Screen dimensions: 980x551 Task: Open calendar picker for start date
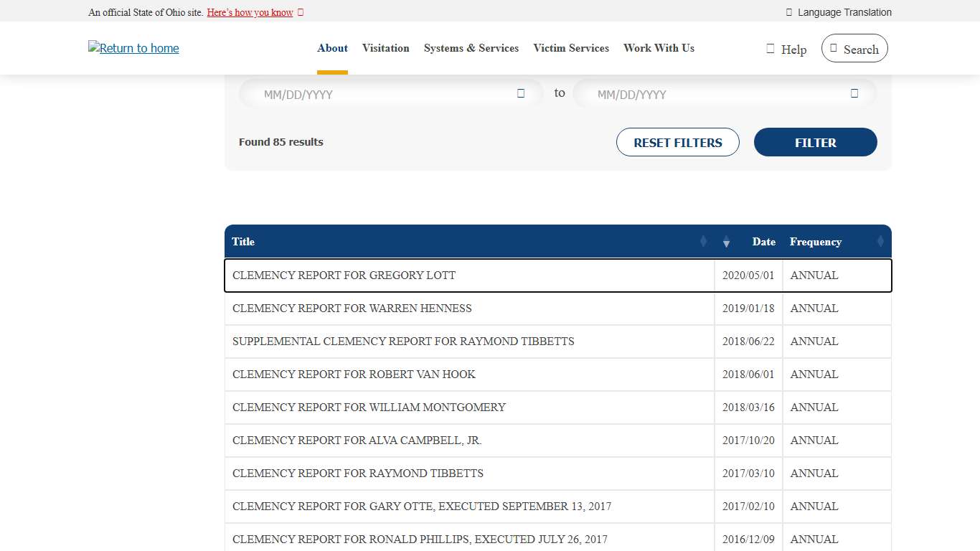click(x=521, y=93)
